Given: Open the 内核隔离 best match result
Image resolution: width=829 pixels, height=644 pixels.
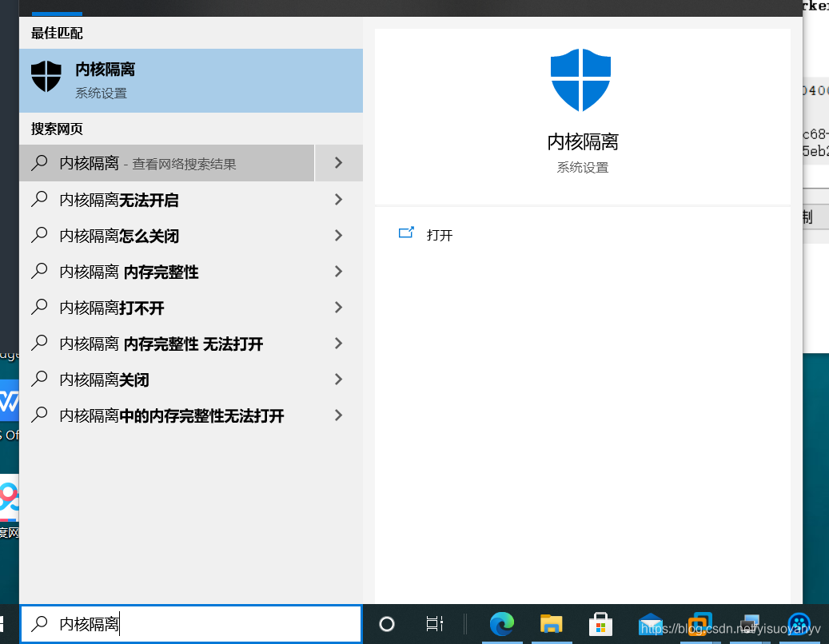Looking at the screenshot, I should click(191, 81).
